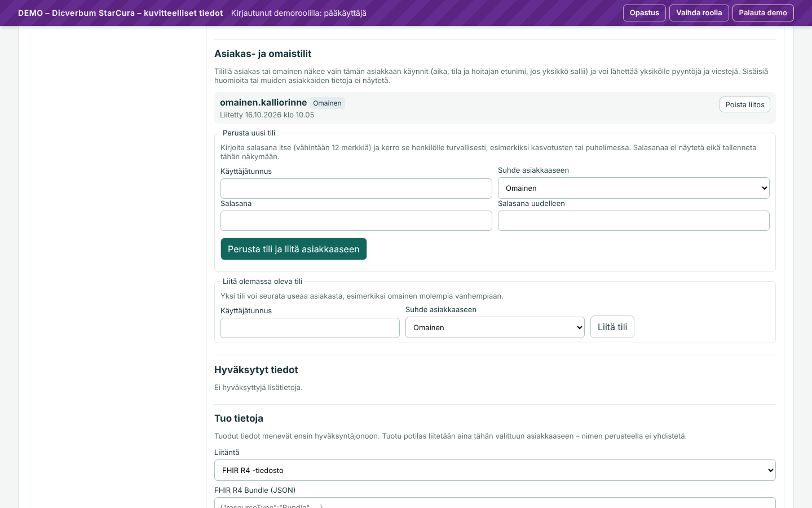Click the Hyväksytyt tiedot heading
The width and height of the screenshot is (812, 508).
coord(256,370)
